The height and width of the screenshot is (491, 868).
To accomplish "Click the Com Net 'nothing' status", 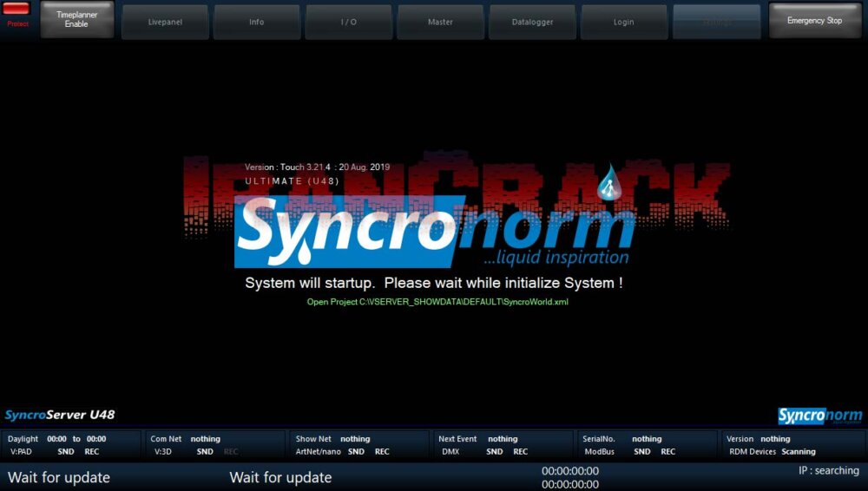I will point(206,439).
